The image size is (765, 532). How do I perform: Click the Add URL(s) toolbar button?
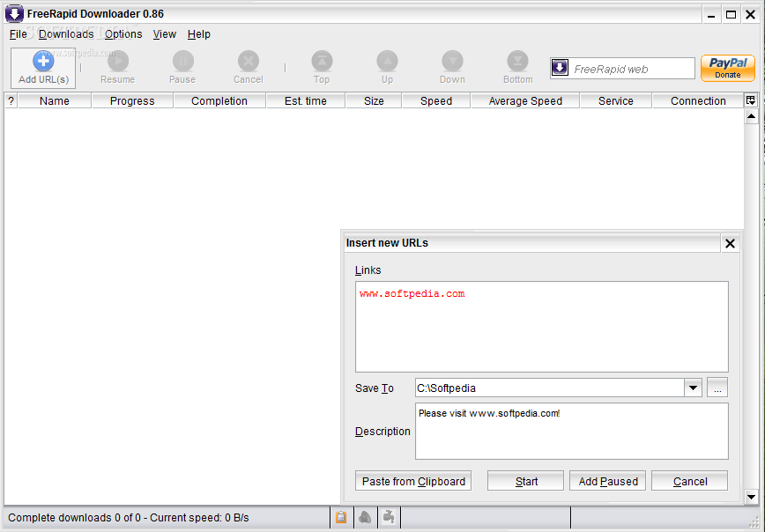click(x=43, y=68)
